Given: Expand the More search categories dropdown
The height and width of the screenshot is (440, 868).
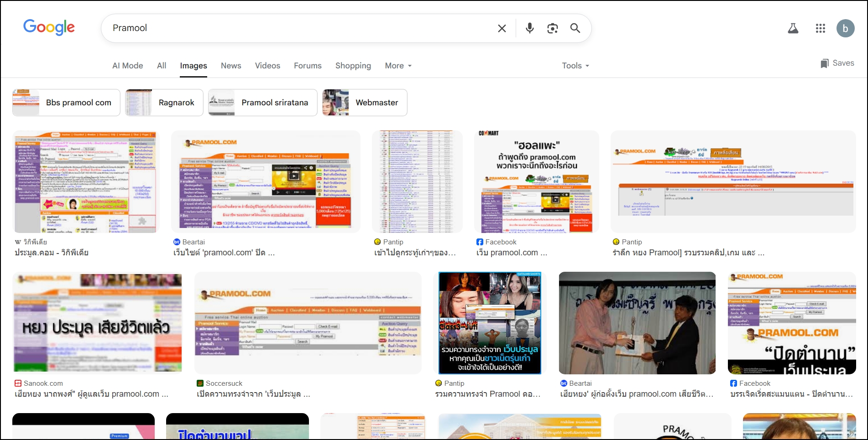Looking at the screenshot, I should pos(398,66).
